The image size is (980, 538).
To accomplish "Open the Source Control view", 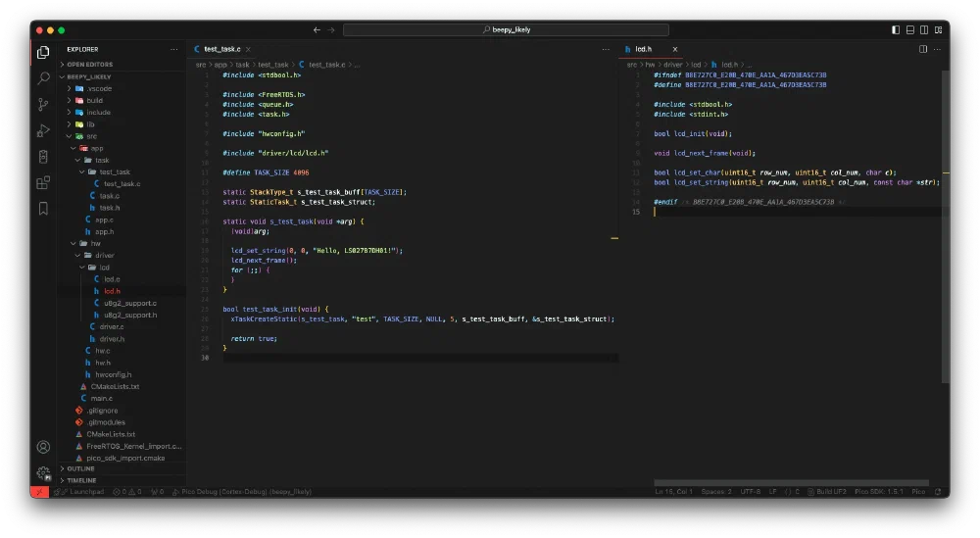I will point(43,104).
